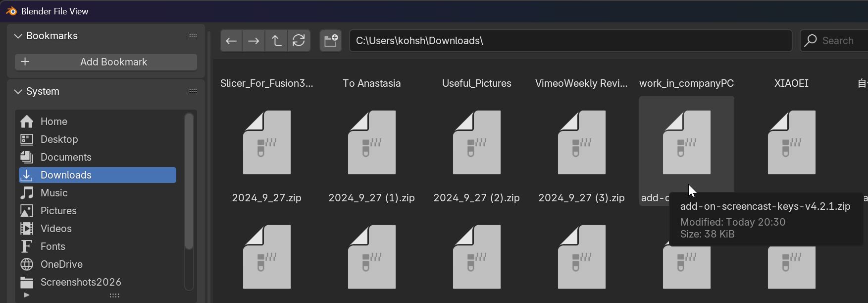The width and height of the screenshot is (868, 303).
Task: Go back to previous folder
Action: pyautogui.click(x=231, y=41)
